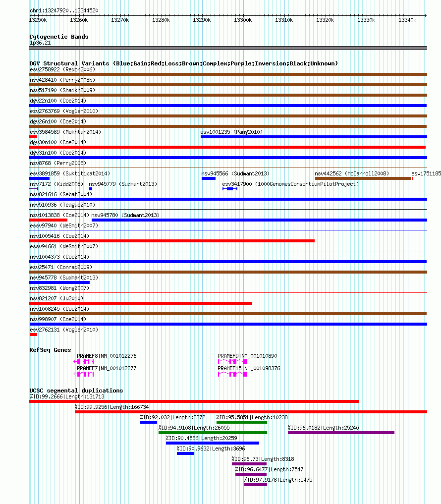Click the nsv945778 blue gain bar
The image size is (441, 504).
(59, 282)
